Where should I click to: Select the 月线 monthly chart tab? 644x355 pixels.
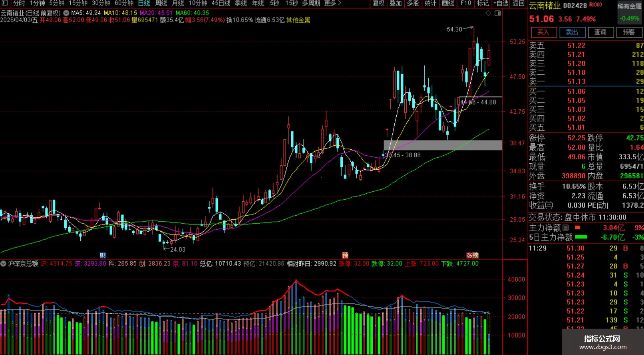178,3
